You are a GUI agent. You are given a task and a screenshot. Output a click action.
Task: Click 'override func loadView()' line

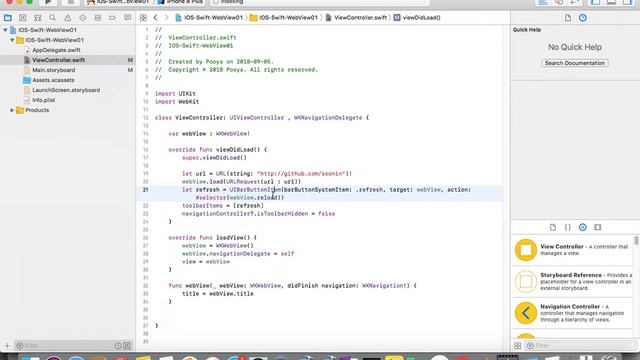click(x=213, y=238)
